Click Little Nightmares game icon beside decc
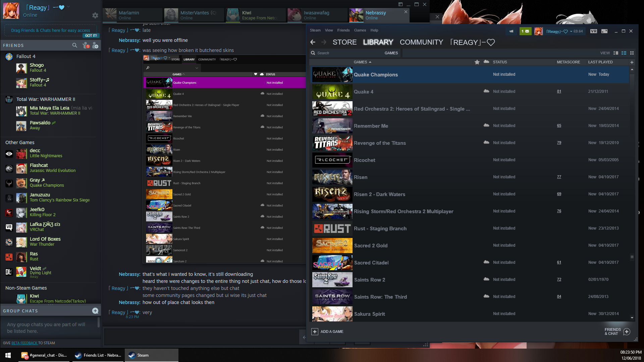This screenshot has height=362, width=644. click(x=9, y=154)
